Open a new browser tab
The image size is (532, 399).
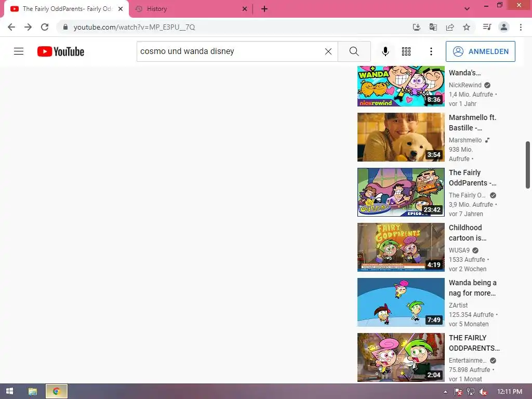(264, 9)
